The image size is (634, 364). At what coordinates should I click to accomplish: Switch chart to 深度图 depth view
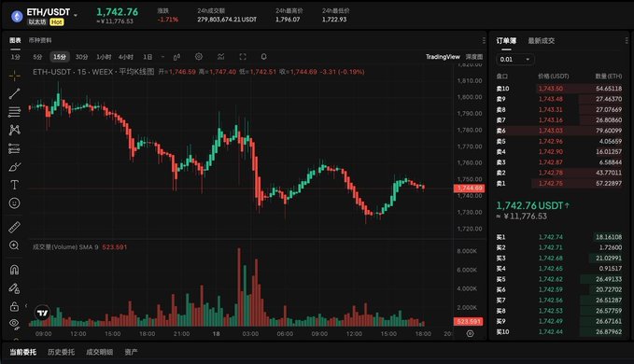(x=474, y=57)
